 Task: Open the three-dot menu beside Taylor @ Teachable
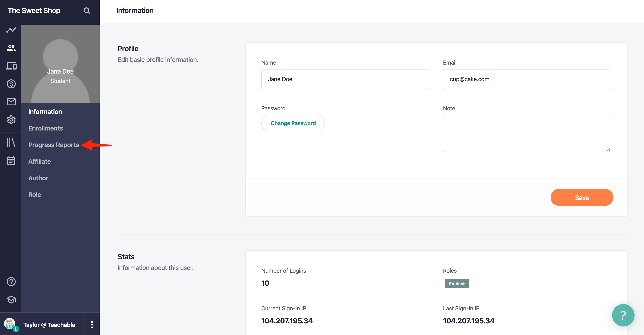tap(92, 324)
